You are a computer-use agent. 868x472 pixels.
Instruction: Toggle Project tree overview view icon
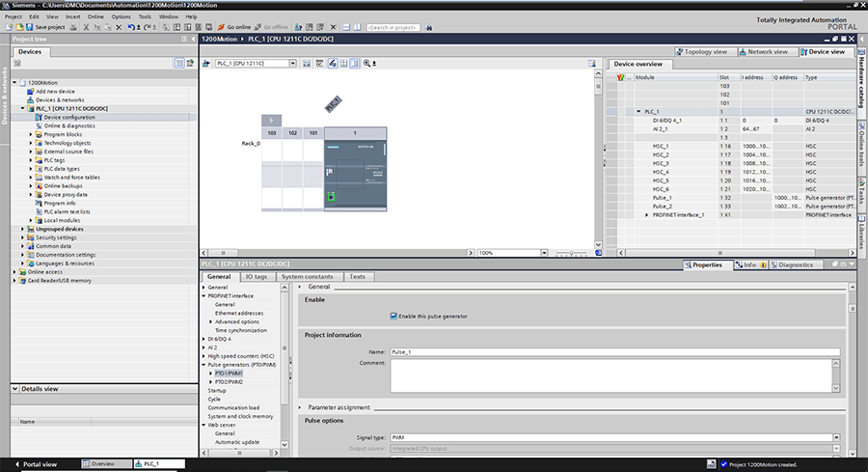point(179,63)
